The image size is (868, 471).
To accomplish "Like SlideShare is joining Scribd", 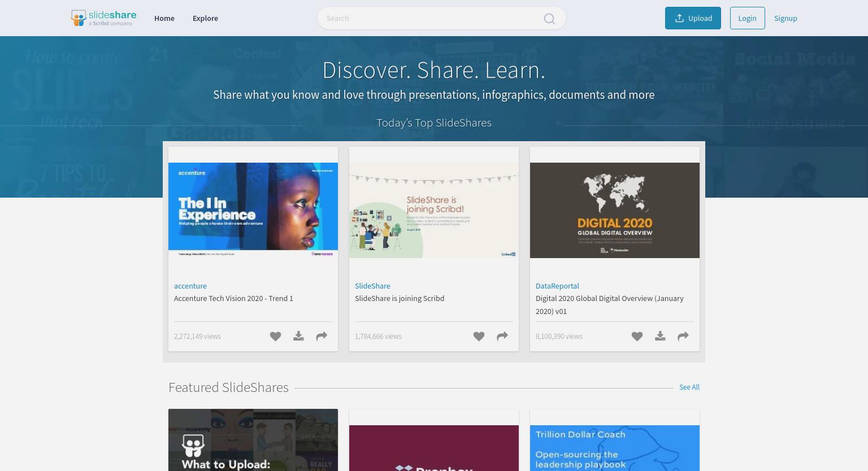I will (479, 337).
